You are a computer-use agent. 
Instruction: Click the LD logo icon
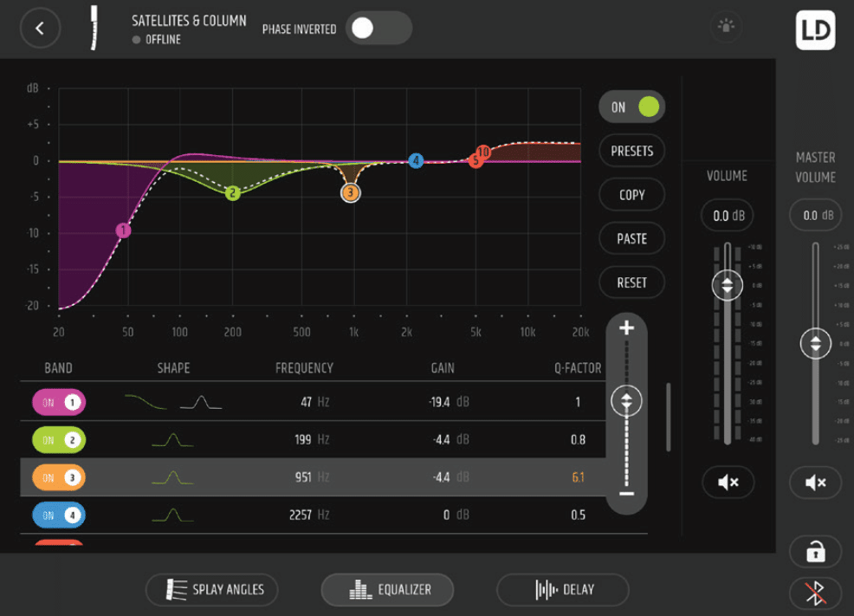[815, 29]
